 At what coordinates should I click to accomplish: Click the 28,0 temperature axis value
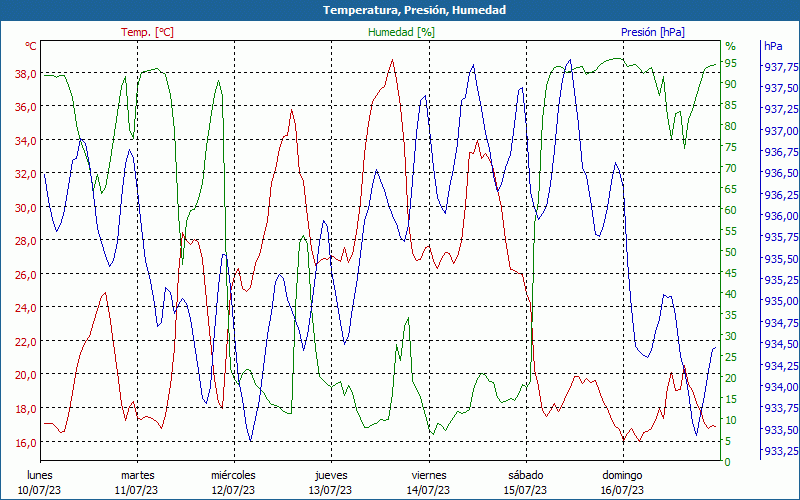tap(26, 241)
